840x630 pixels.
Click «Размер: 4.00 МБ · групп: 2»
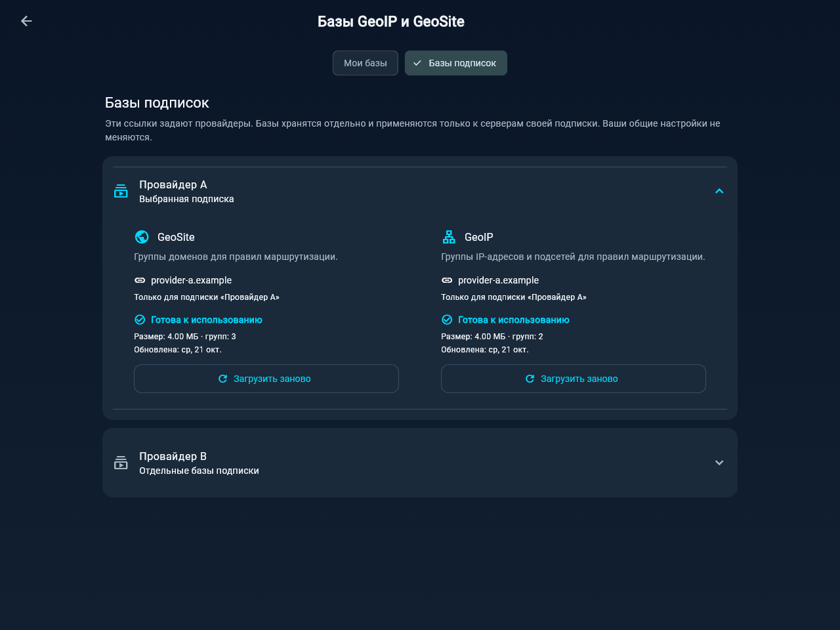coord(492,337)
